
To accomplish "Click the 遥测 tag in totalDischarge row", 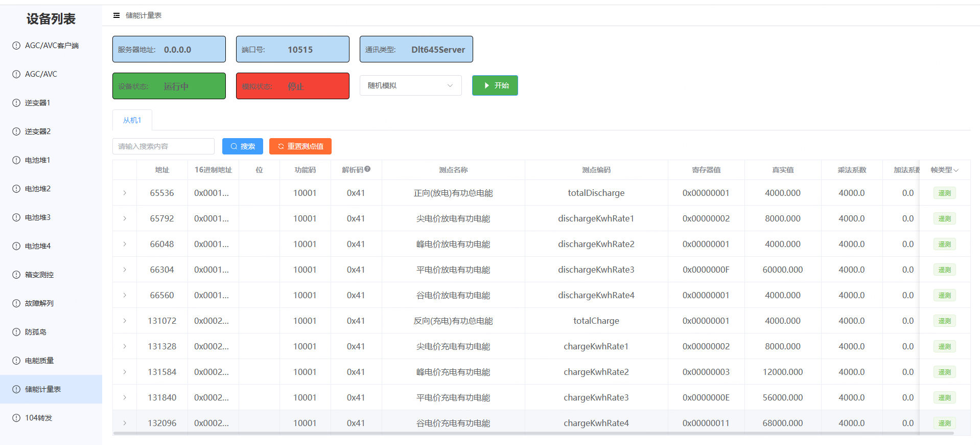I will coord(945,193).
